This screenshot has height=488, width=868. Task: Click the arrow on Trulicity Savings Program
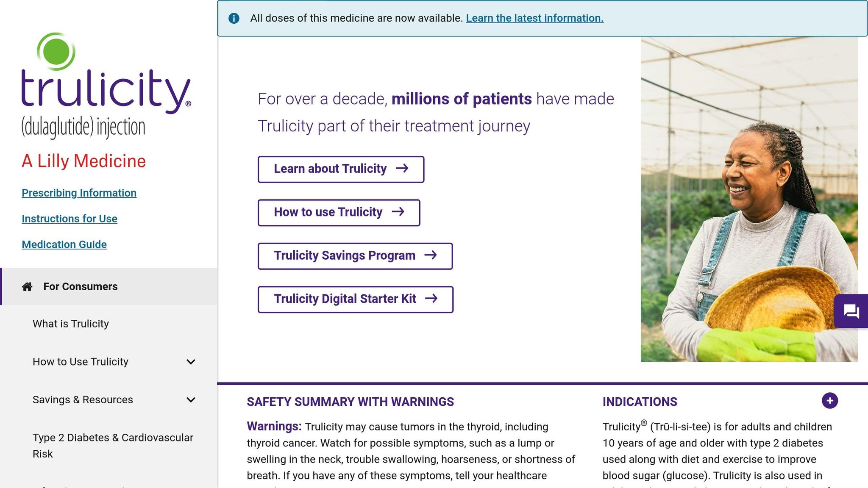pyautogui.click(x=431, y=255)
